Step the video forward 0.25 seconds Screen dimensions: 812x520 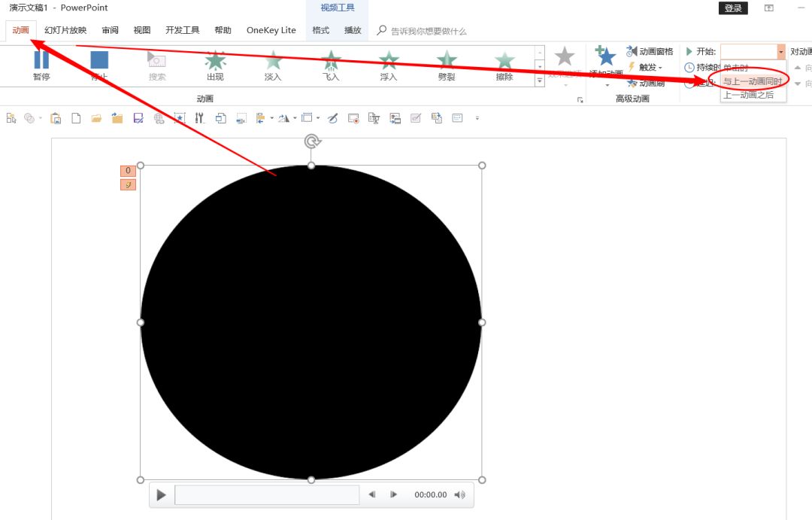(x=393, y=494)
